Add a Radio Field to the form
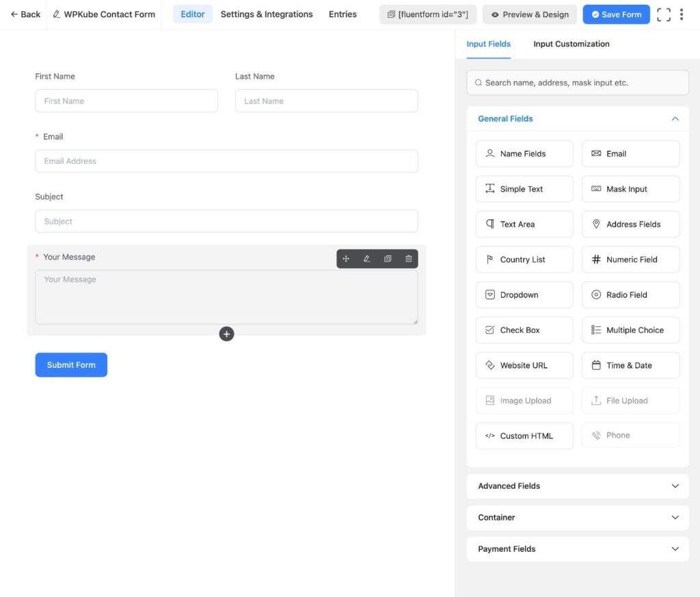This screenshot has width=700, height=597. tap(630, 295)
